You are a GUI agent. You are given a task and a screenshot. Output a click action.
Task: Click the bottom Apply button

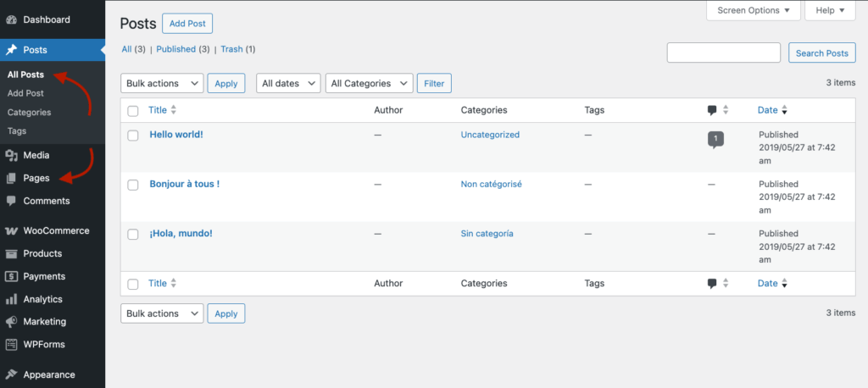[225, 313]
